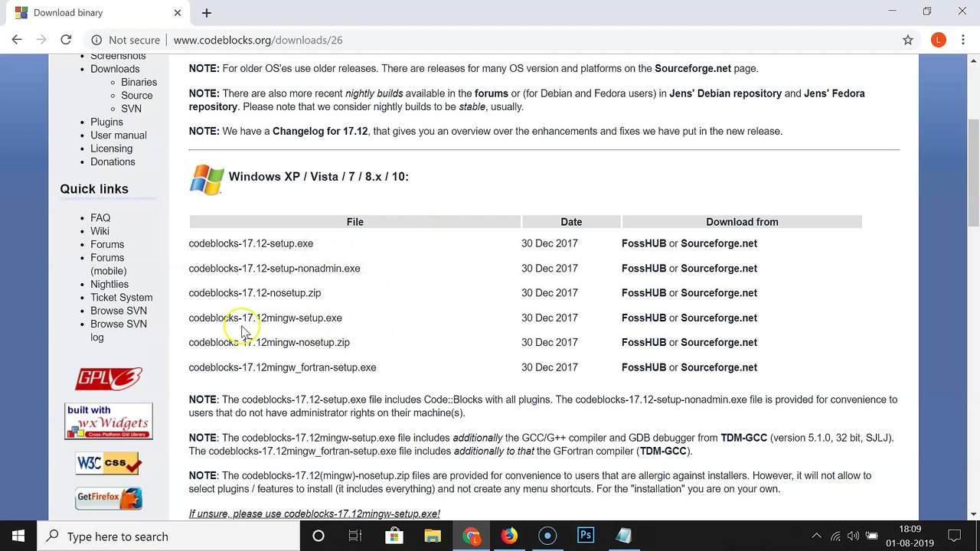Click FossHUB for codeblocks-17.12-nosetup.zip
The image size is (980, 551).
pyautogui.click(x=644, y=293)
